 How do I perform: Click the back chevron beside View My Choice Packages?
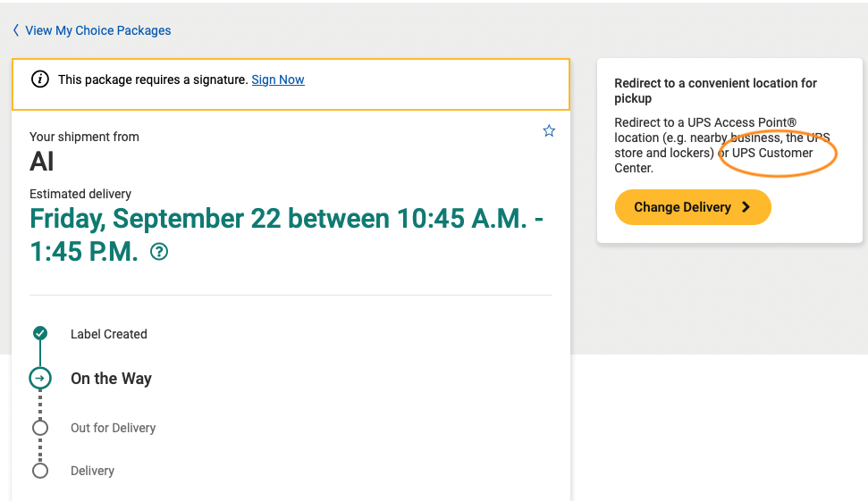[16, 30]
